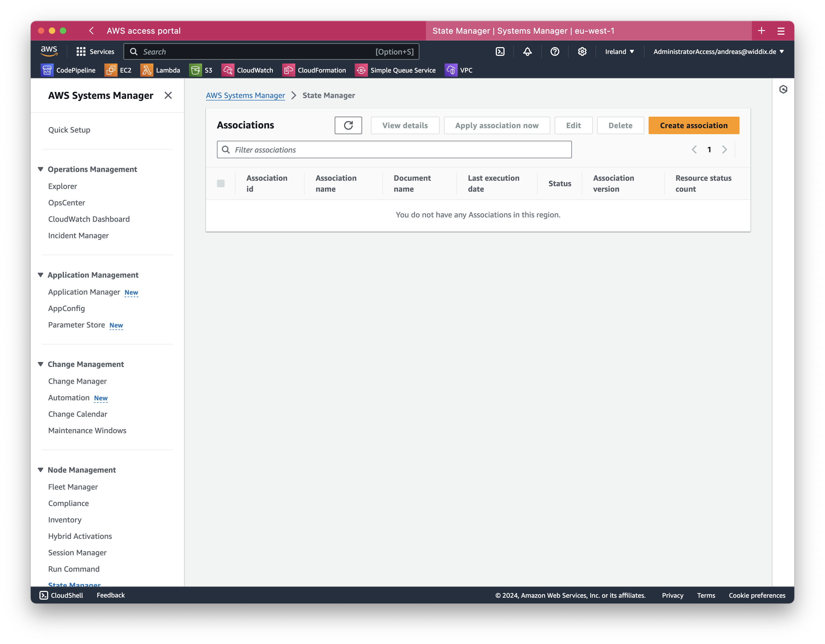Open Feedback link in footer

click(111, 595)
